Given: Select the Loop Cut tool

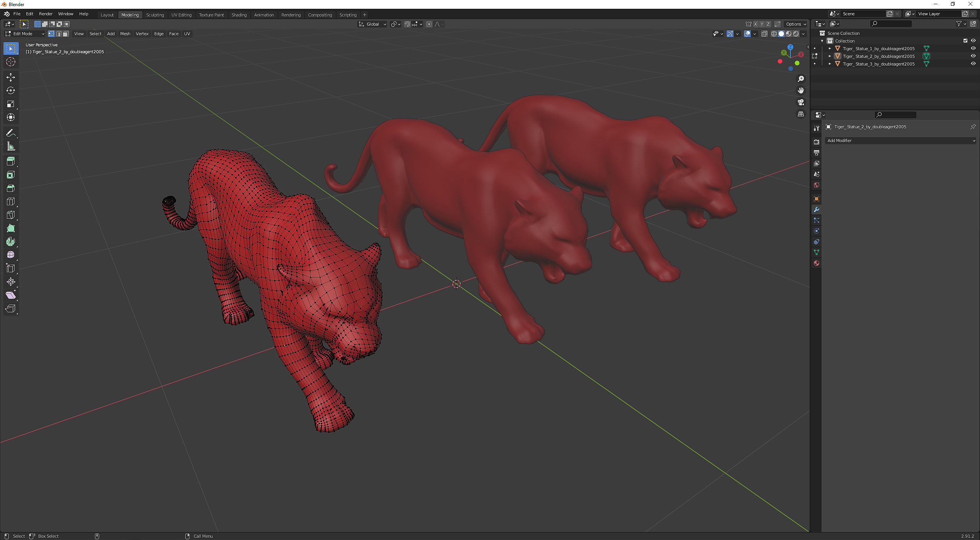Looking at the screenshot, I should pos(11,201).
